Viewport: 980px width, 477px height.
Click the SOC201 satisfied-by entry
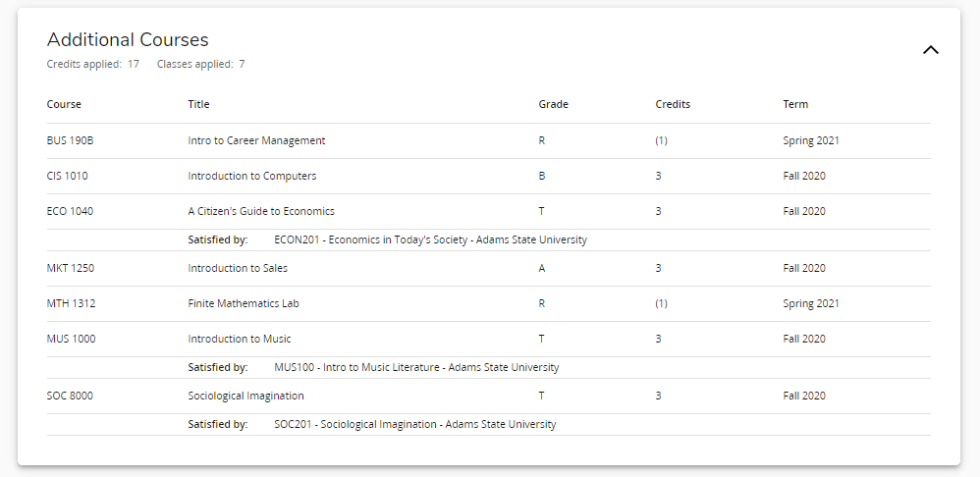pyautogui.click(x=415, y=425)
